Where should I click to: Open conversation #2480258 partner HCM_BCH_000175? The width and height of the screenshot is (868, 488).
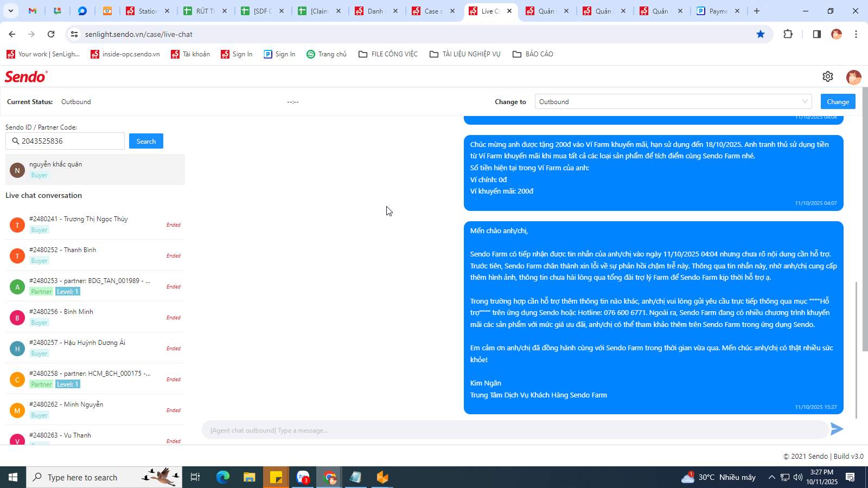[95, 379]
